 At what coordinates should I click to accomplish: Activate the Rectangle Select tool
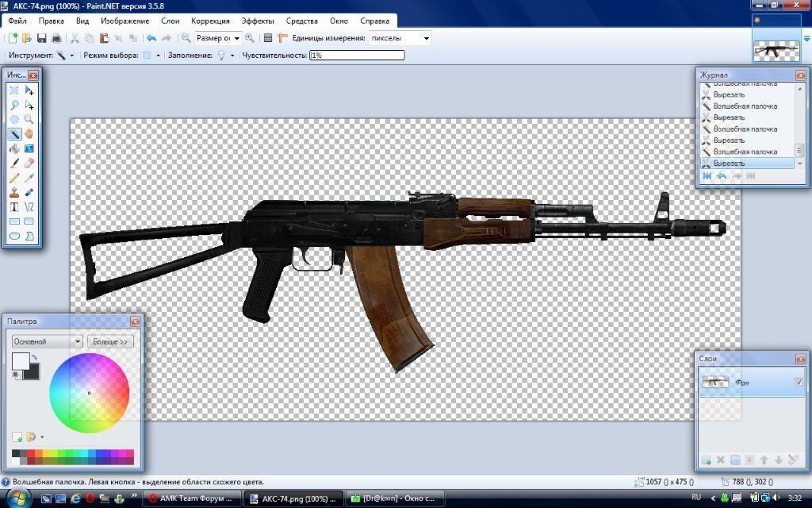coord(14,90)
